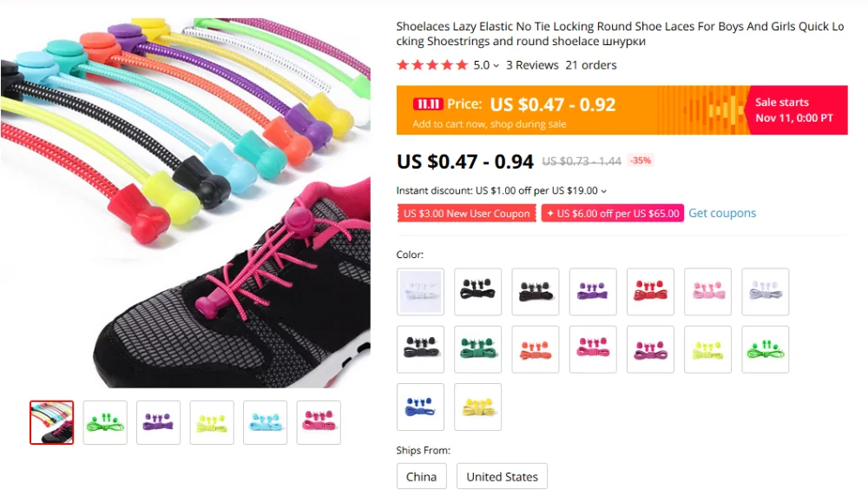This screenshot has width=868, height=490.
Task: Click the US $6.00 off per US $65.00 coupon
Action: pyautogui.click(x=613, y=214)
